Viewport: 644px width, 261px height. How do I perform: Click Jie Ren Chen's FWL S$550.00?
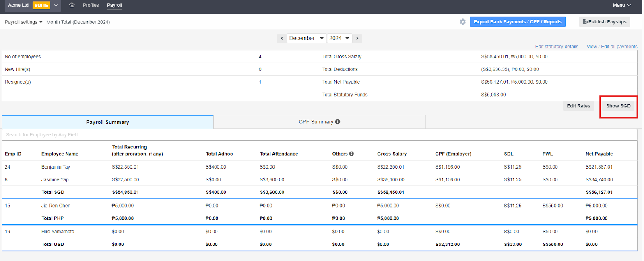pyautogui.click(x=553, y=206)
